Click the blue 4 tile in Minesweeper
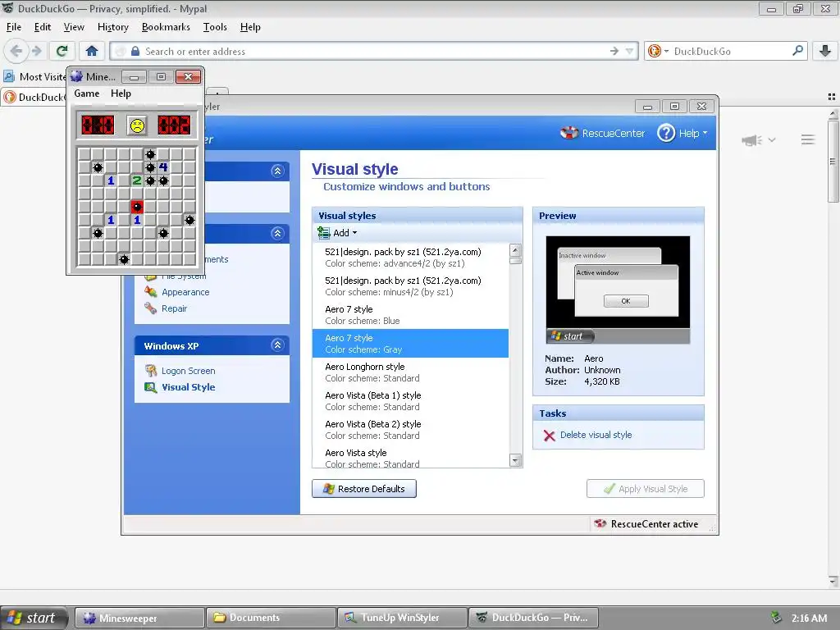The width and height of the screenshot is (840, 630). click(x=163, y=167)
